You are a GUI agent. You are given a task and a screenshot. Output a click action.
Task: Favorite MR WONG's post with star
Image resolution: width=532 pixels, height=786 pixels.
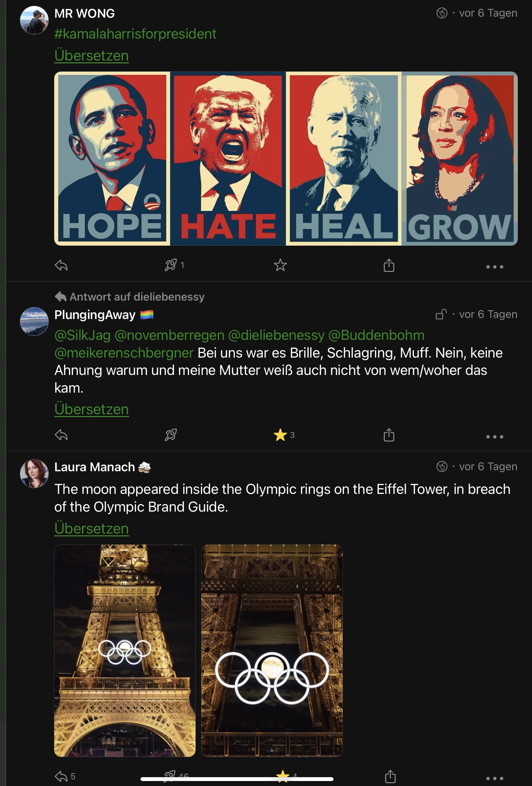tap(280, 265)
